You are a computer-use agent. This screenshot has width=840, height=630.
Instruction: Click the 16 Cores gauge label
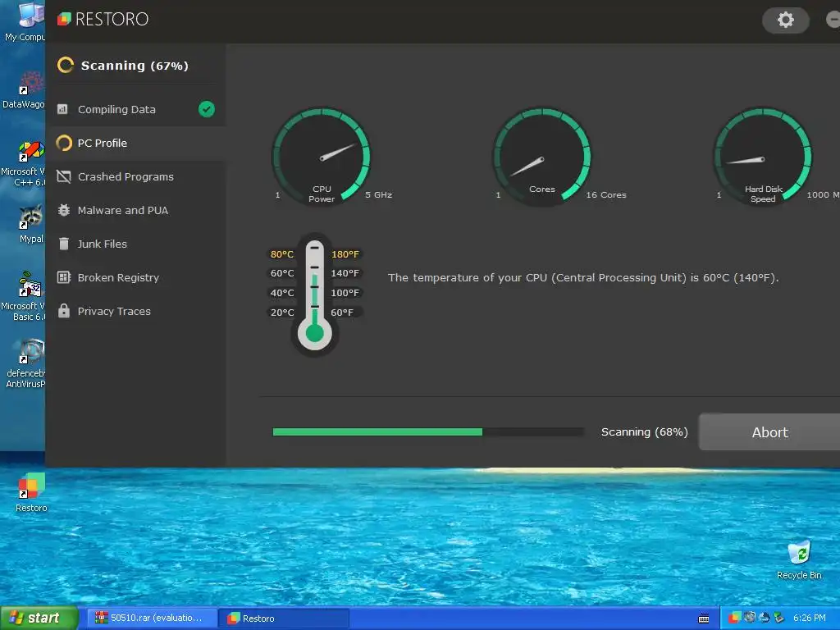[606, 195]
